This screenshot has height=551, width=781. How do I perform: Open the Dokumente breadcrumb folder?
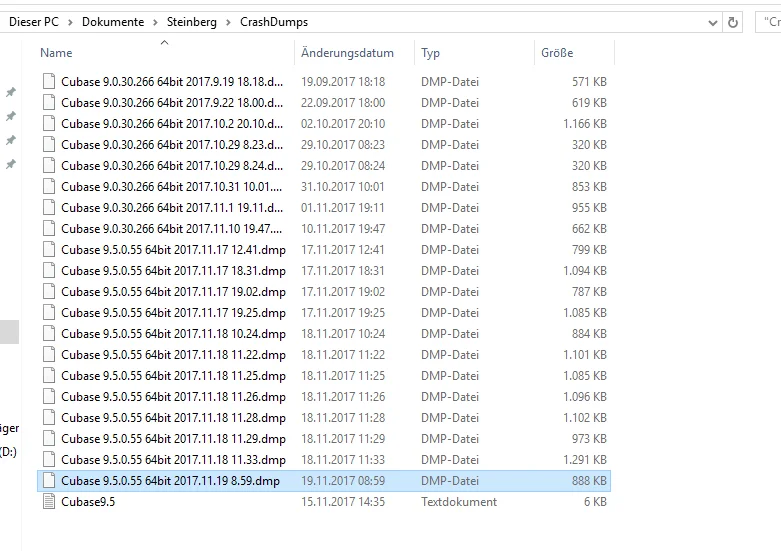(x=113, y=22)
